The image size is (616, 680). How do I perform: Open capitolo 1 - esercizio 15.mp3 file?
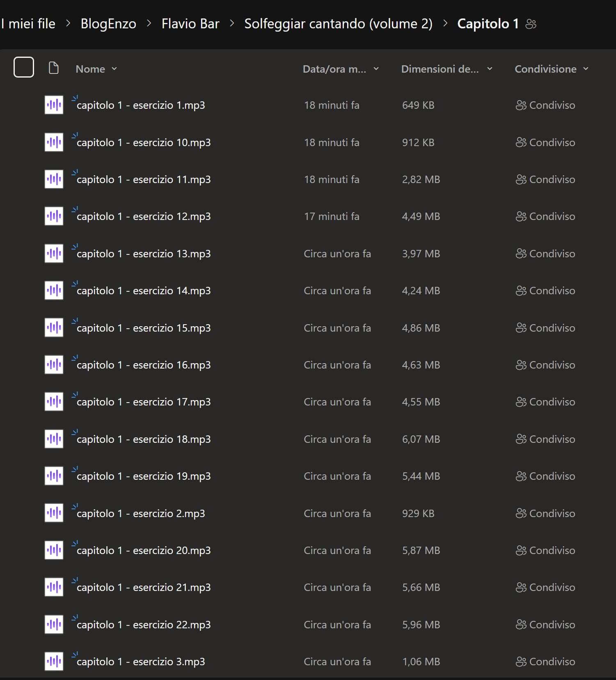(144, 328)
